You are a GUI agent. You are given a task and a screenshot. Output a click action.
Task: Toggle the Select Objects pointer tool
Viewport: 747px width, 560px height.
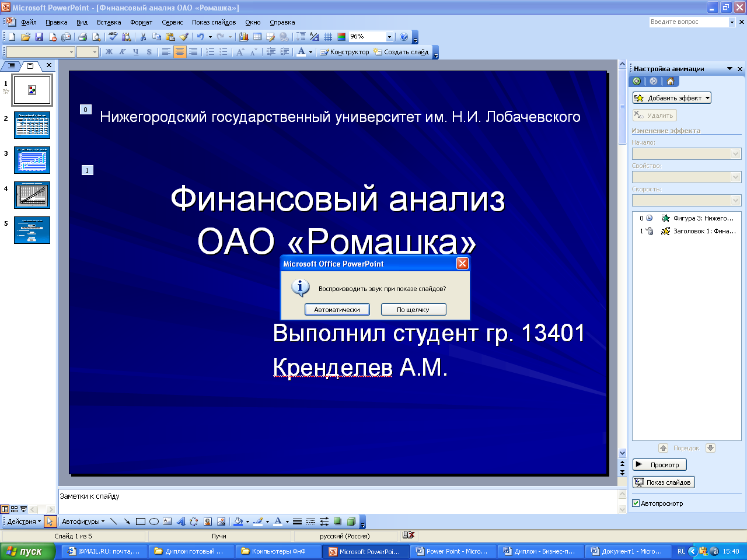point(50,521)
